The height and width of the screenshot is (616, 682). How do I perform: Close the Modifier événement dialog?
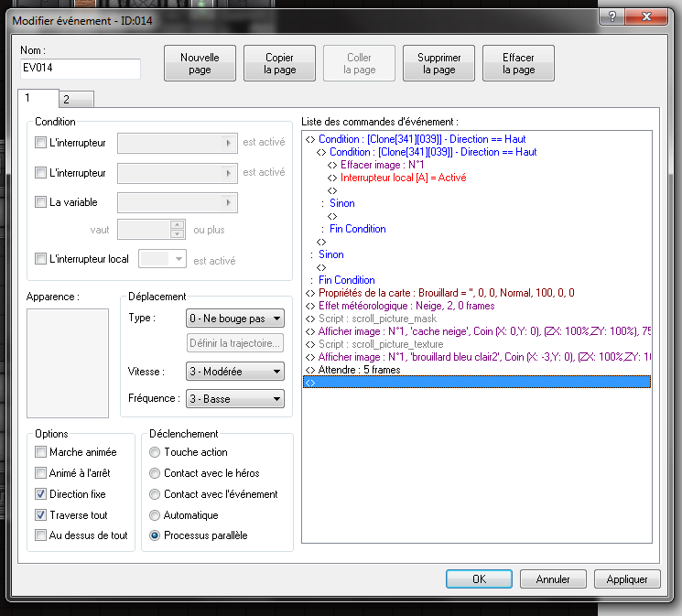click(646, 17)
